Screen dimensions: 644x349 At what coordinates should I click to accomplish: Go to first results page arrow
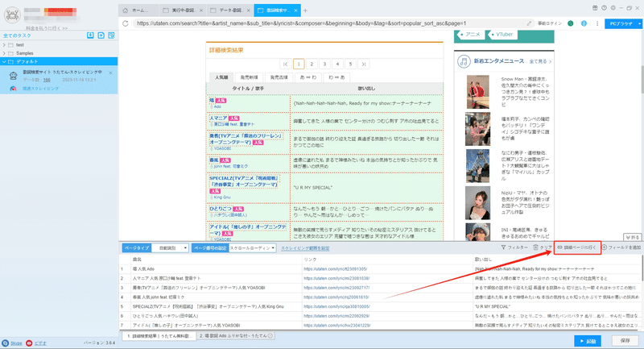[286, 64]
